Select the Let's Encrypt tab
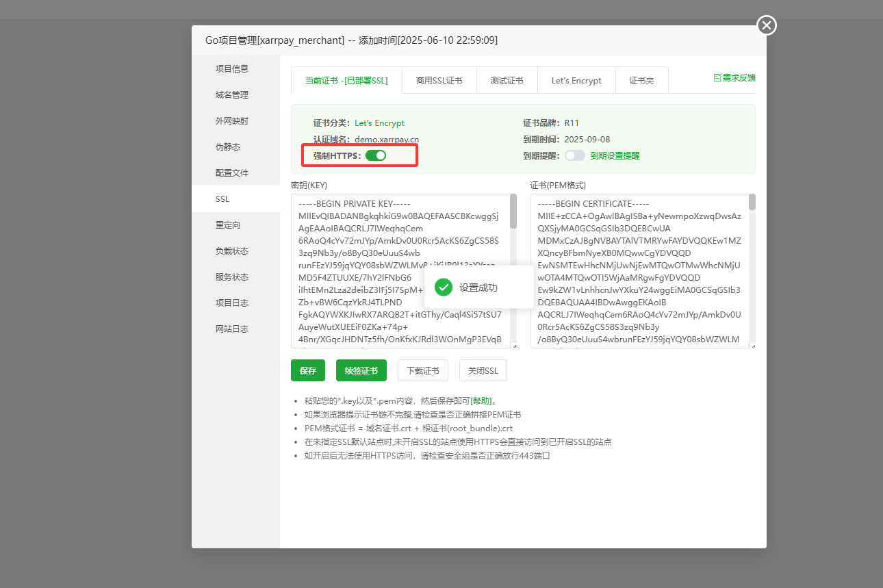Image resolution: width=883 pixels, height=588 pixels. click(x=576, y=80)
